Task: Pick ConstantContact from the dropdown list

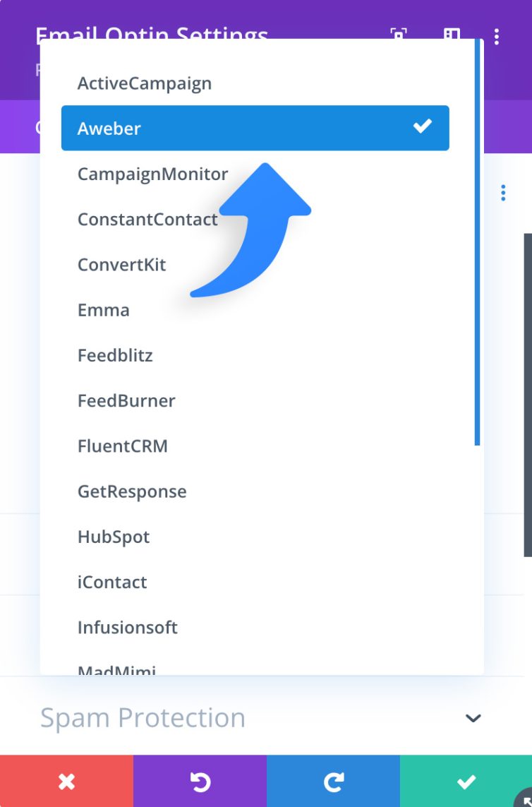Action: (x=147, y=220)
